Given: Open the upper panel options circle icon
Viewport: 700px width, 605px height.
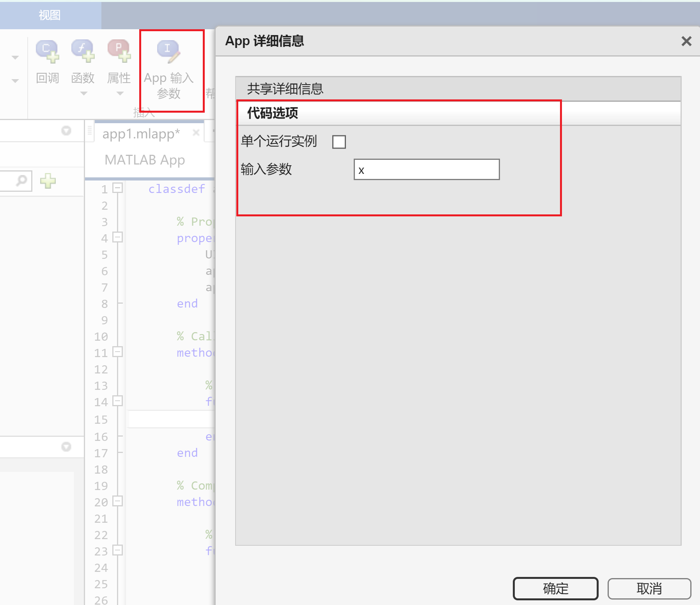Looking at the screenshot, I should tap(66, 131).
